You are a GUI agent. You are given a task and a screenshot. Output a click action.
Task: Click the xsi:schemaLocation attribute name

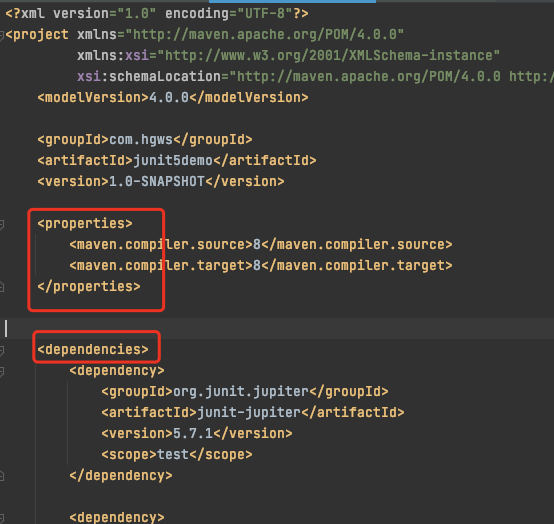[149, 77]
